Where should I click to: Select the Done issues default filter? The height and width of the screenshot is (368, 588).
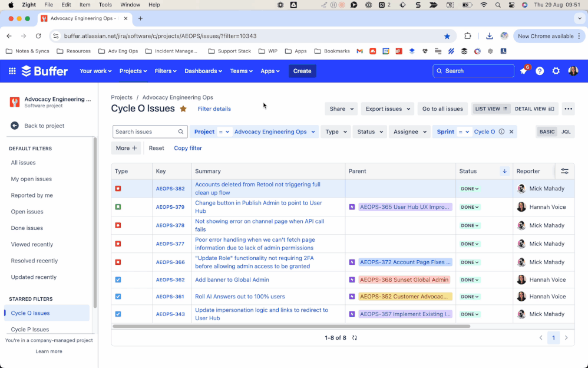pos(27,228)
